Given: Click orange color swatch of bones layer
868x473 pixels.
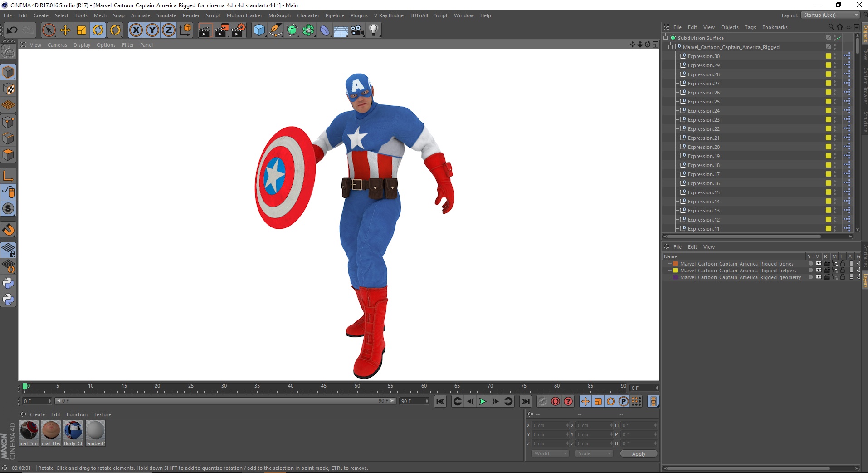Looking at the screenshot, I should pos(675,264).
